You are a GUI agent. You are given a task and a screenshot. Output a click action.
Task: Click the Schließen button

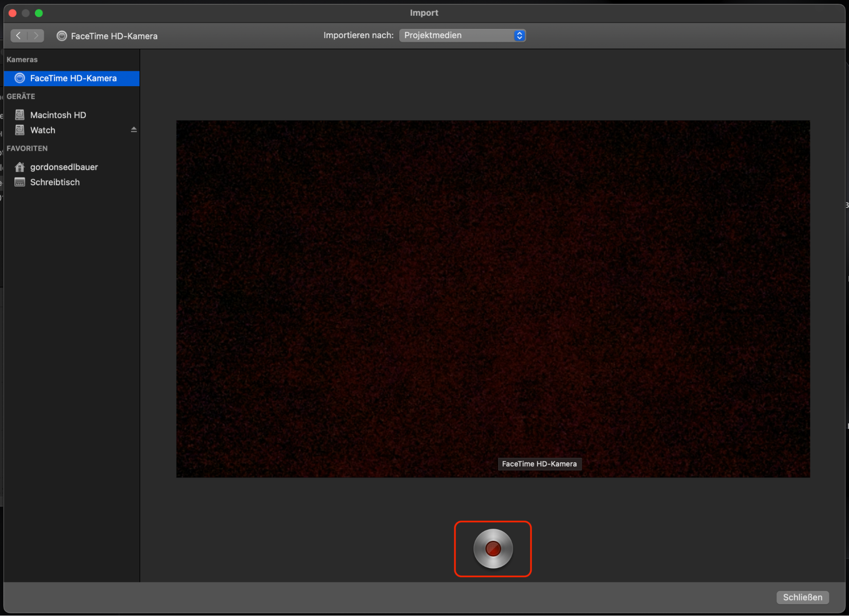coord(802,597)
